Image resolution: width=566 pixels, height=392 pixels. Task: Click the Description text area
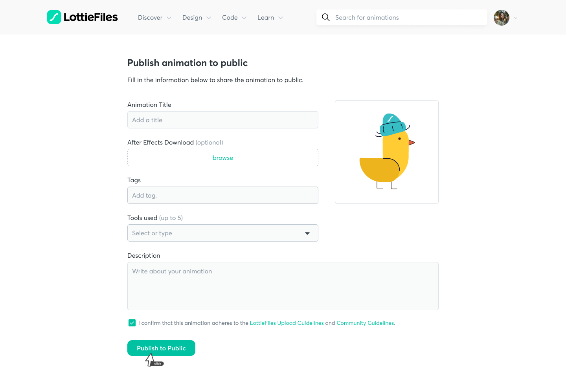(283, 286)
